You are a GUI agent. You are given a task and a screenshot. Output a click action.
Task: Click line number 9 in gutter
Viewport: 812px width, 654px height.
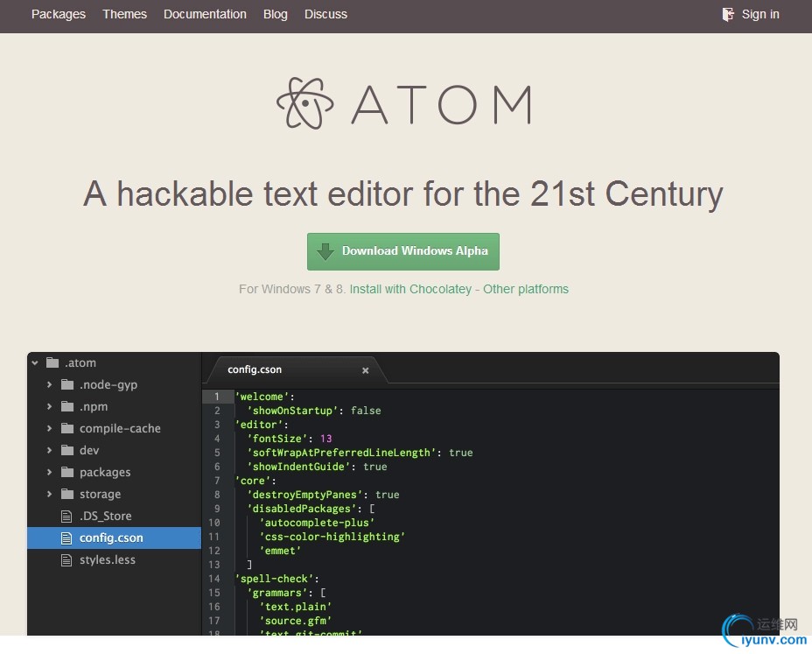[x=217, y=509]
